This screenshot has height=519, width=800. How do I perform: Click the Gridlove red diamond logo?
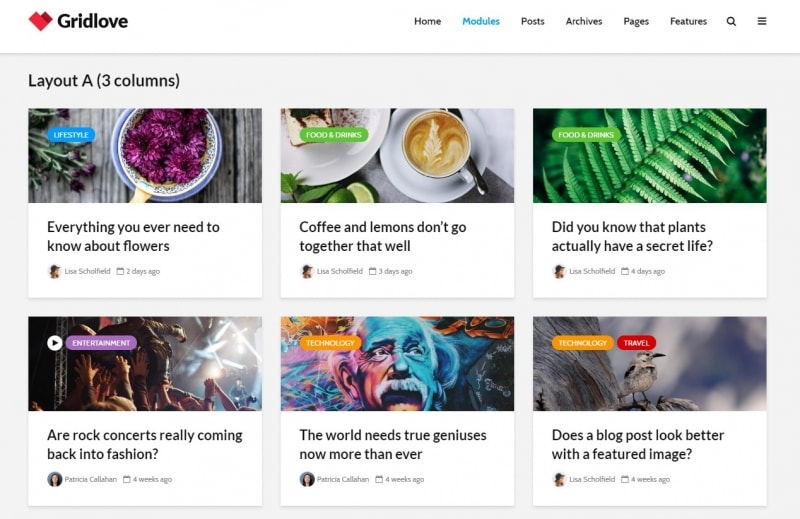coord(40,21)
